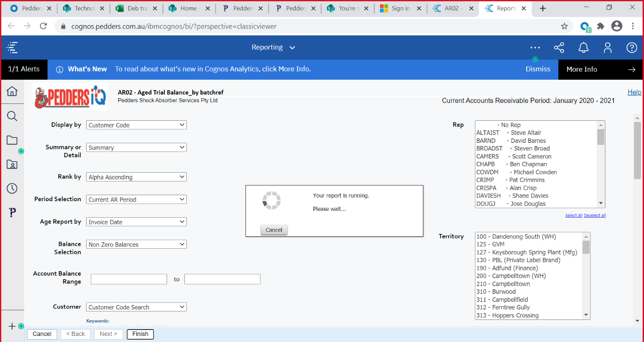Screen dimensions: 644x342
Task: Open the Cognos navigation menu icon
Action: [12, 47]
